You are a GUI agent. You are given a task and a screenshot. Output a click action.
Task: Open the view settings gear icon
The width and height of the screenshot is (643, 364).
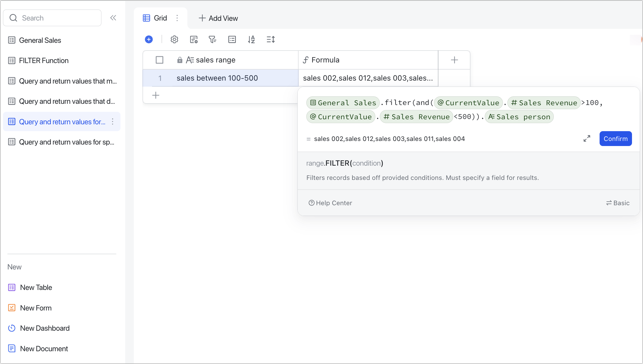pos(174,39)
